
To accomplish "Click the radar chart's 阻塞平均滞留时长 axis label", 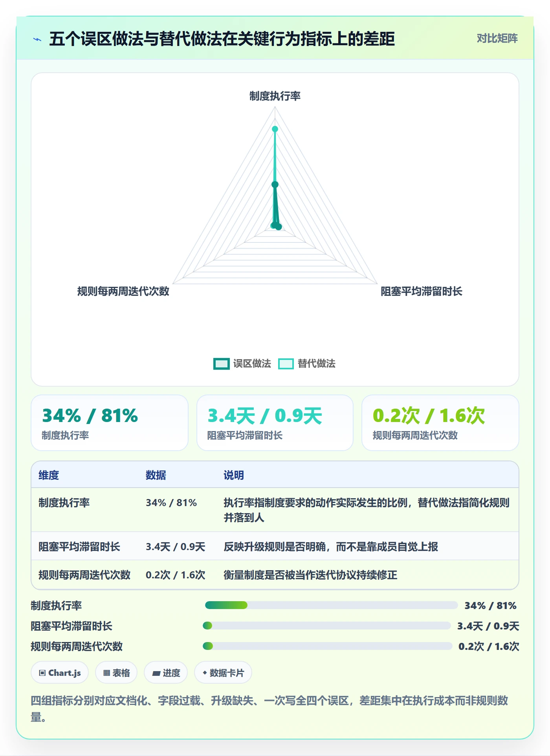I will tap(422, 291).
